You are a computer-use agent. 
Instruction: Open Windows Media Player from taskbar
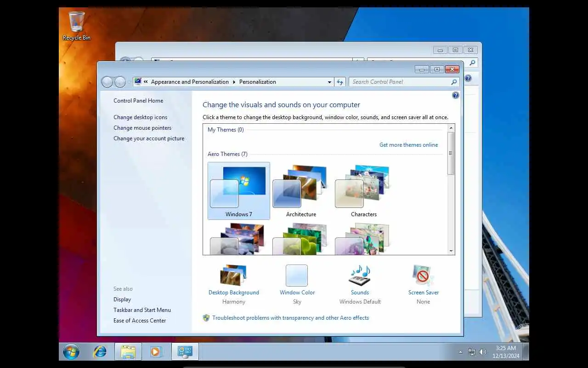(x=156, y=352)
